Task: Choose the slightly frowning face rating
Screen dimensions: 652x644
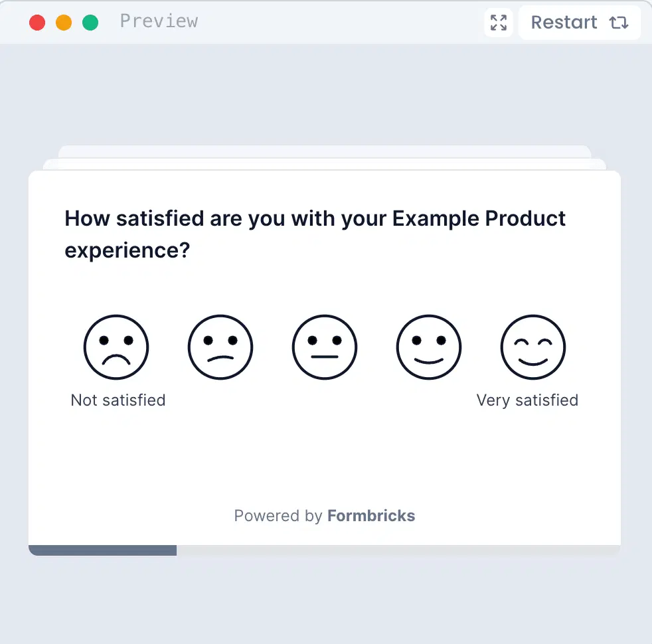Action: tap(220, 347)
